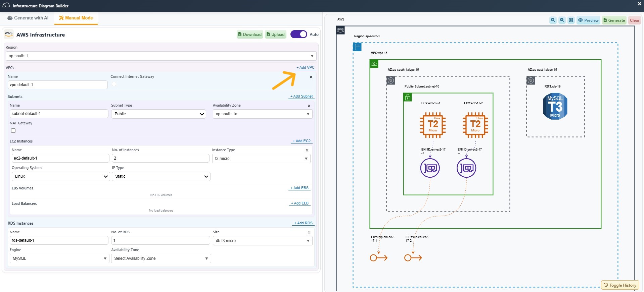
Task: Check the Connect Internet Gateway checkbox
Action: coord(114,84)
